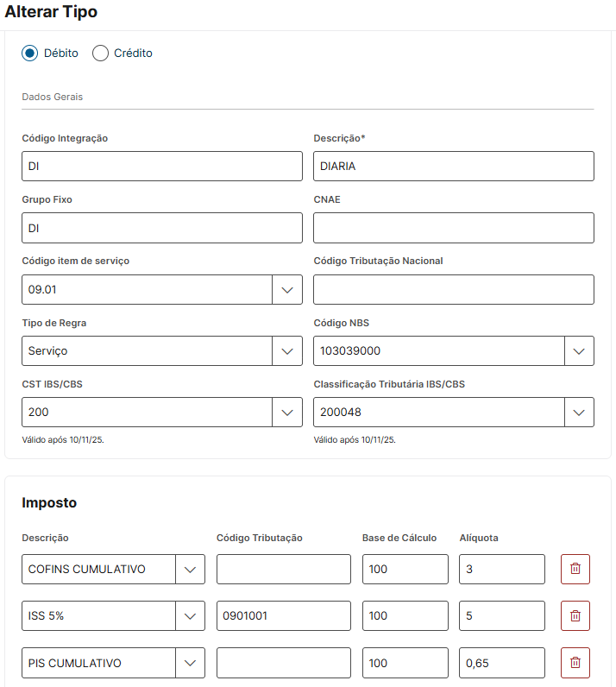Delete the ISS 5% tax row
The width and height of the screenshot is (616, 687).
pos(575,616)
